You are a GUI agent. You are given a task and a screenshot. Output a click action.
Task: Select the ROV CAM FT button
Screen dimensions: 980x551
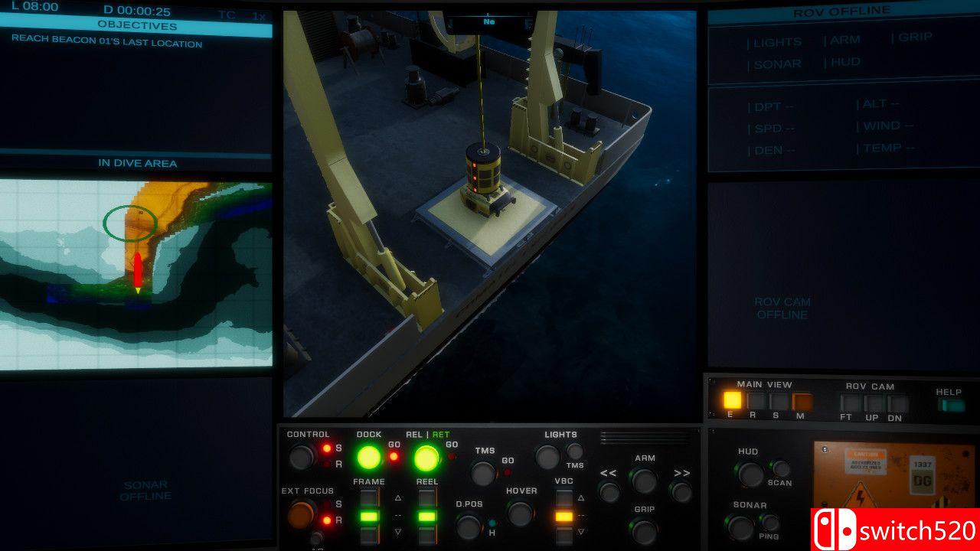(x=850, y=403)
